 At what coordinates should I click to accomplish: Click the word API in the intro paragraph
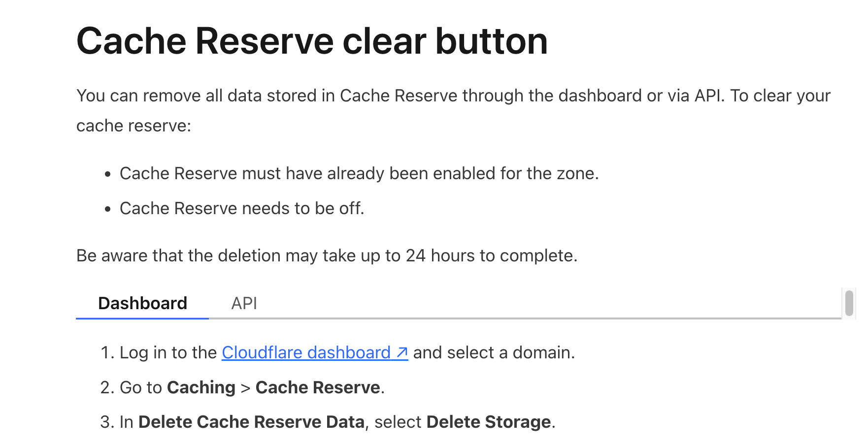[707, 95]
